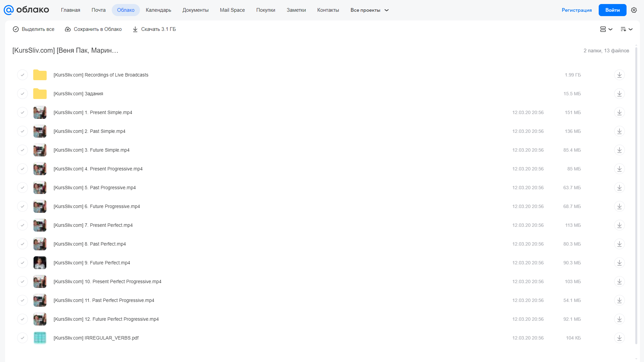Select the checkbox beside 5. Past Progressive.mp4
Screen dimensions: 644x362
[22, 188]
